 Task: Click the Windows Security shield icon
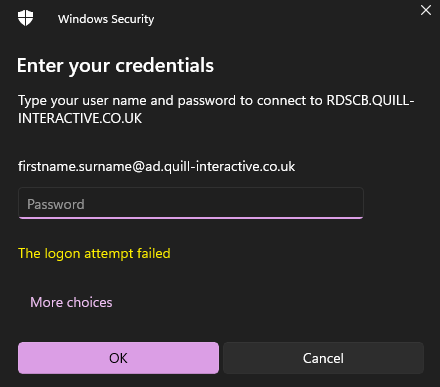click(25, 18)
